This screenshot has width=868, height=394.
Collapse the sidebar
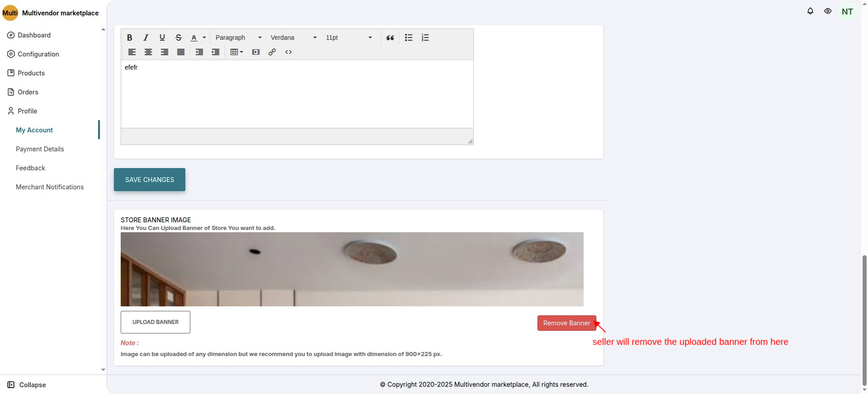click(27, 385)
